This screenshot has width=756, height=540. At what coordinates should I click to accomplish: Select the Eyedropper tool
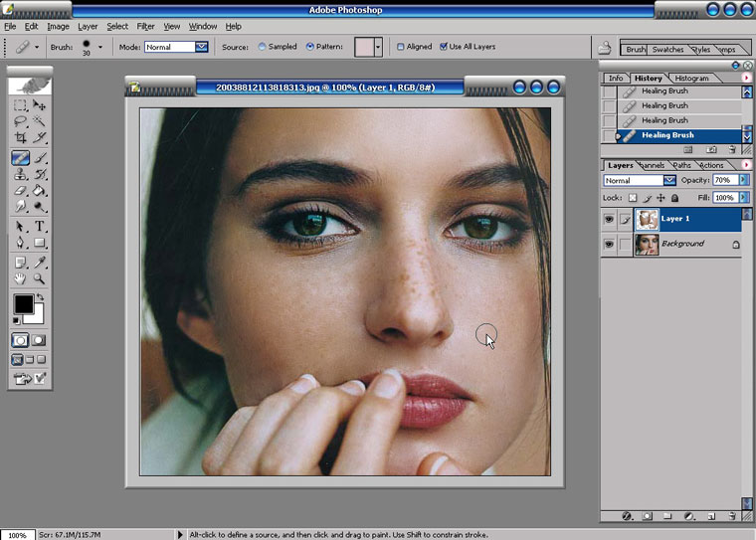(x=40, y=262)
